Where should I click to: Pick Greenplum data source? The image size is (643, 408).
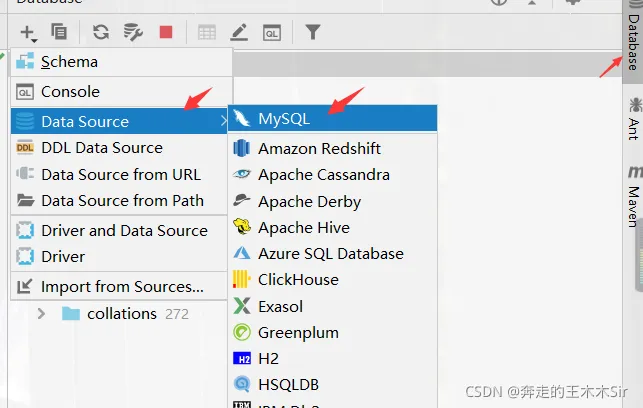[x=333, y=333]
